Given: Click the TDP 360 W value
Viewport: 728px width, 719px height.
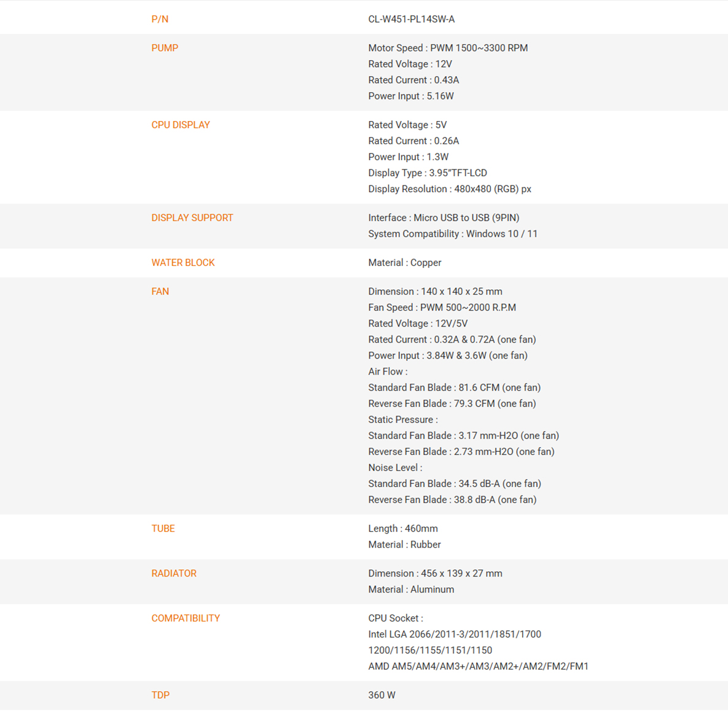Looking at the screenshot, I should (x=382, y=695).
